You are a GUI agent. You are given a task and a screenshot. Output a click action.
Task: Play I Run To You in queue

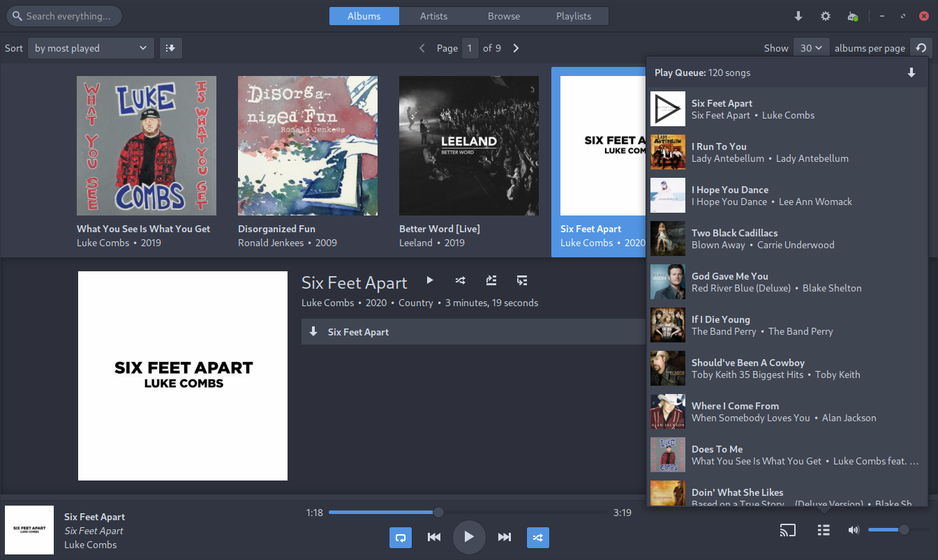point(787,152)
